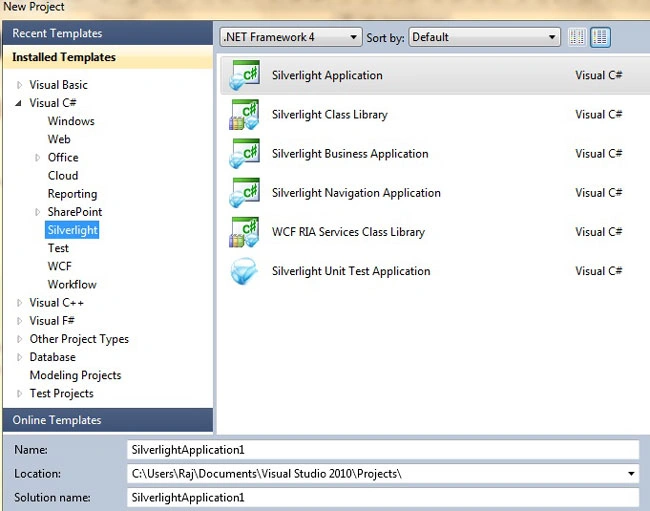Screen dimensions: 650x511
Task: Click the Name input field
Action: 383,450
